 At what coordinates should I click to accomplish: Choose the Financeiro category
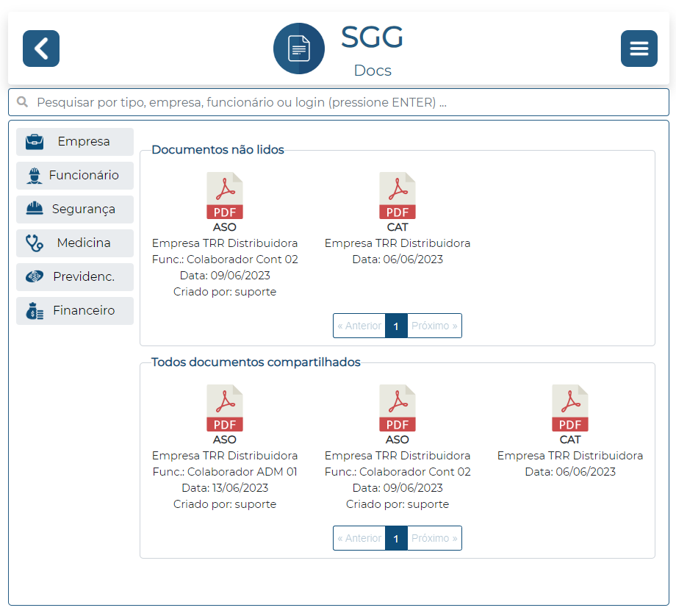click(x=75, y=311)
